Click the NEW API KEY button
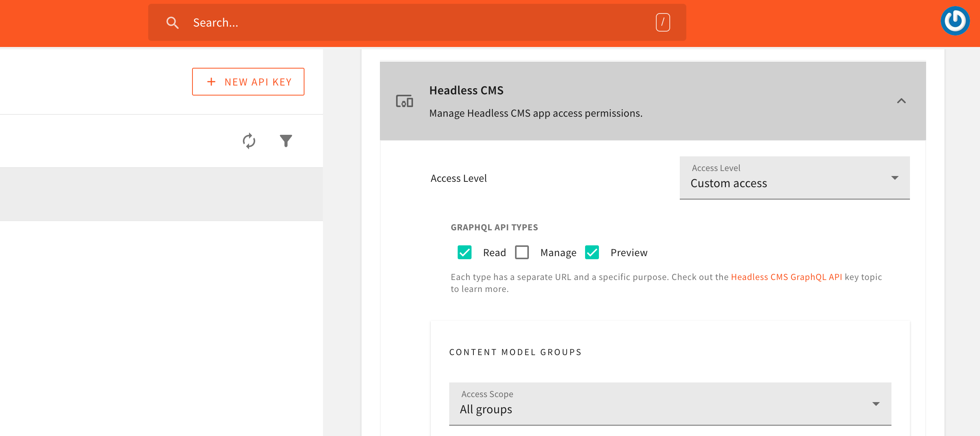The width and height of the screenshot is (980, 436). [x=248, y=81]
